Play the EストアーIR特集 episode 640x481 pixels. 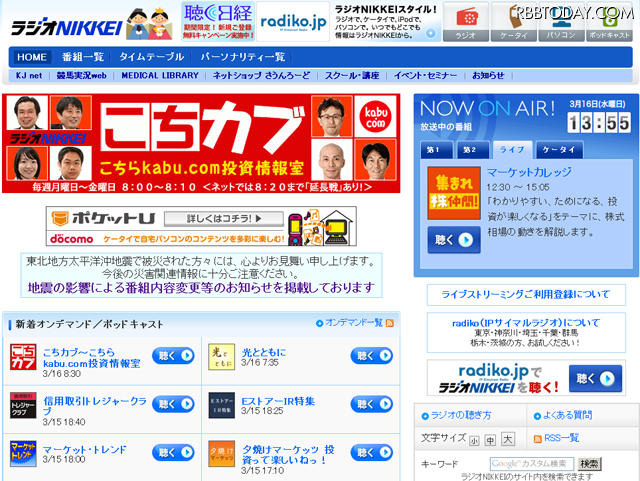click(x=371, y=404)
